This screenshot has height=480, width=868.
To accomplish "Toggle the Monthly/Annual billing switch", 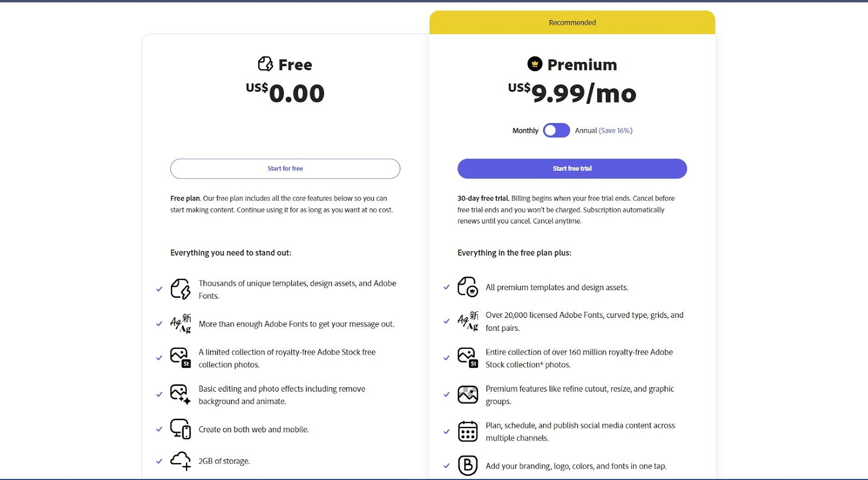I will tap(557, 130).
